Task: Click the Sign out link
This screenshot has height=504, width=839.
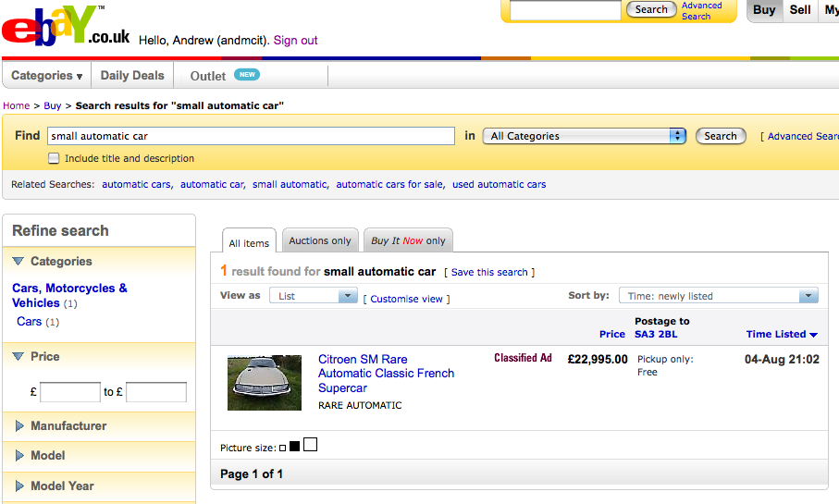Action: point(295,40)
